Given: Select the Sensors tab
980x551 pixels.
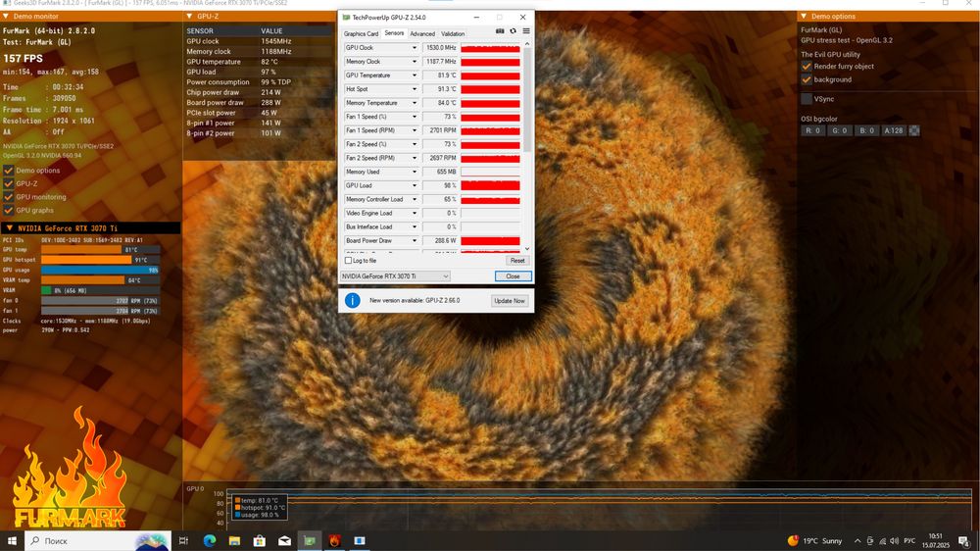Looking at the screenshot, I should coord(394,33).
